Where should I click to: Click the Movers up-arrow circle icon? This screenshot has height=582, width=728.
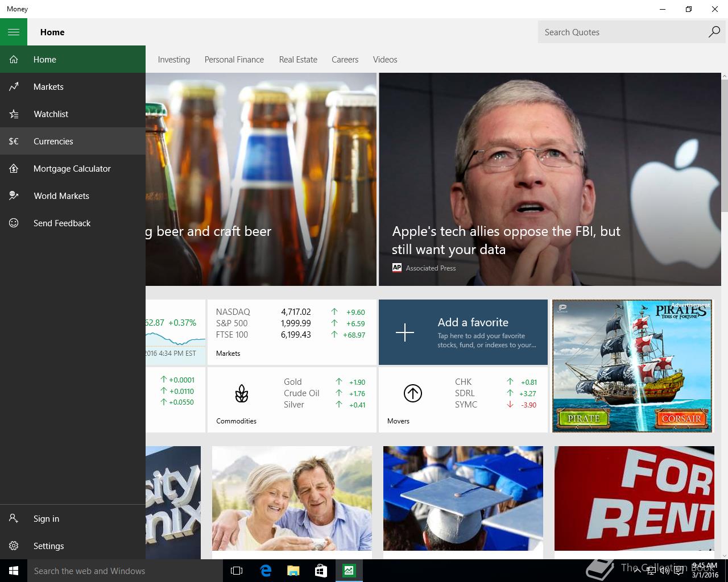click(413, 393)
